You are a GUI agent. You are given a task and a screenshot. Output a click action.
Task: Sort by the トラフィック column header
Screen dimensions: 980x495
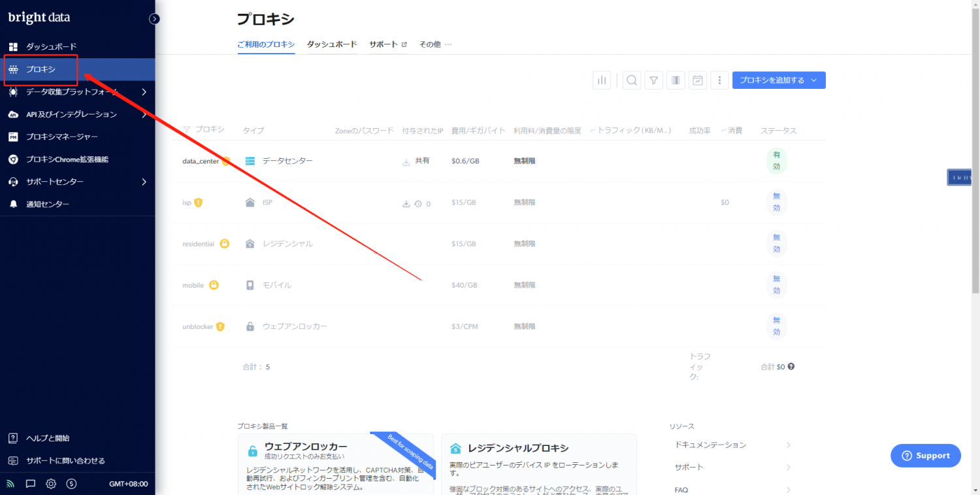[630, 130]
